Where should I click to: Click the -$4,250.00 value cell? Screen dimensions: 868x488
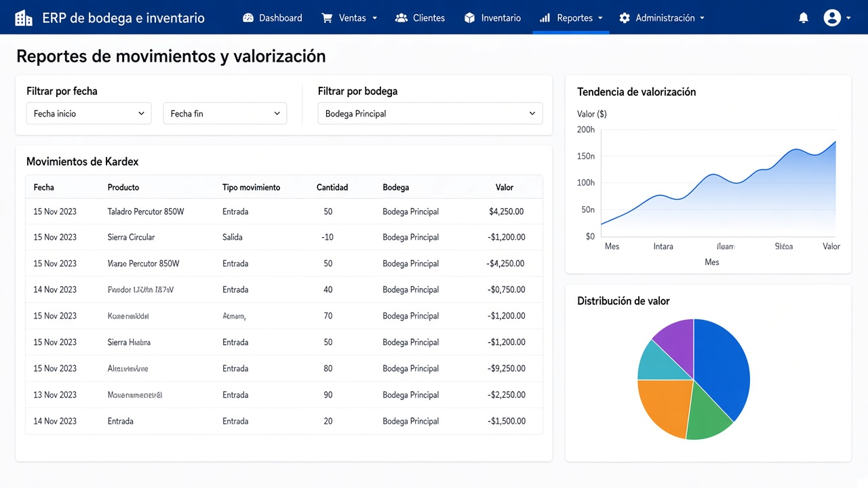pyautogui.click(x=507, y=264)
